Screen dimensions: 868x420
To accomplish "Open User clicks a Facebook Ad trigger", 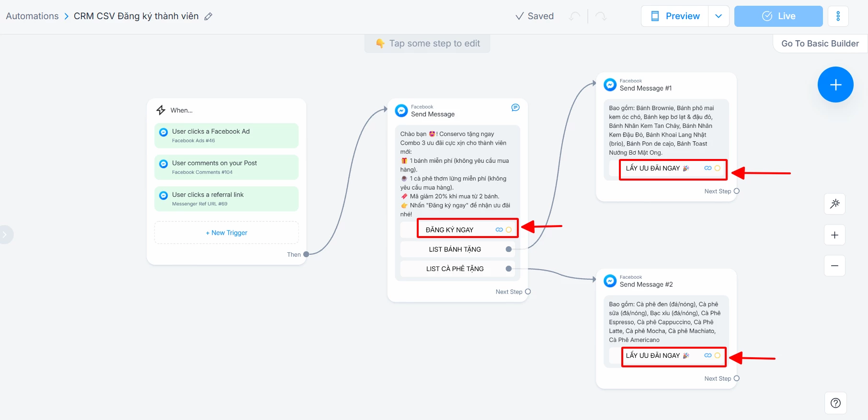I will tap(226, 136).
